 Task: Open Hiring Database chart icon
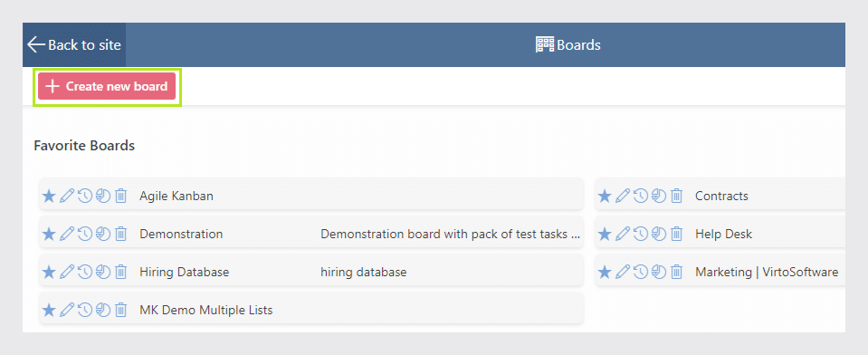pyautogui.click(x=103, y=272)
